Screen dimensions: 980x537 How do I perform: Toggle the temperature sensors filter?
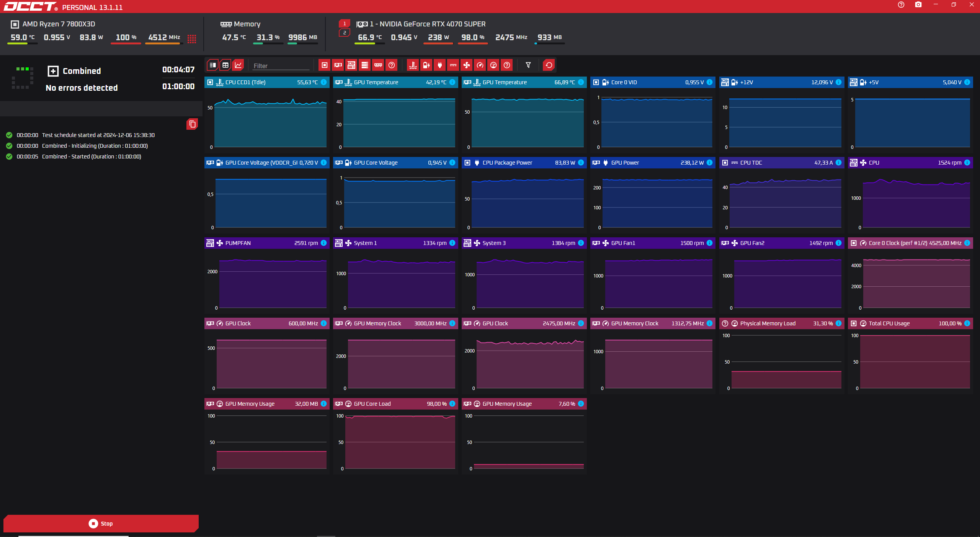coord(413,65)
